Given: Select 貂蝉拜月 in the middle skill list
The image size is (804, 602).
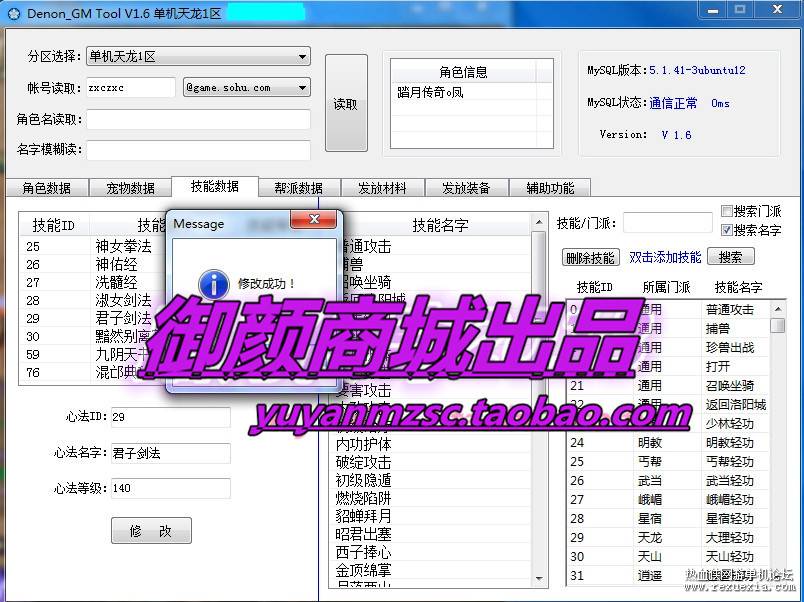Looking at the screenshot, I should (x=432, y=516).
